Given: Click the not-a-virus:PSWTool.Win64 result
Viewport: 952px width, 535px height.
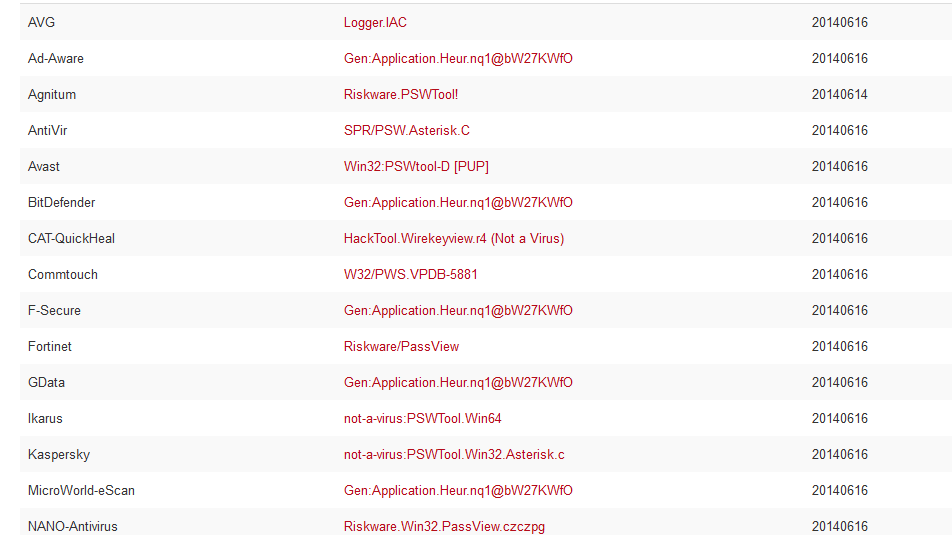Looking at the screenshot, I should click(422, 419).
